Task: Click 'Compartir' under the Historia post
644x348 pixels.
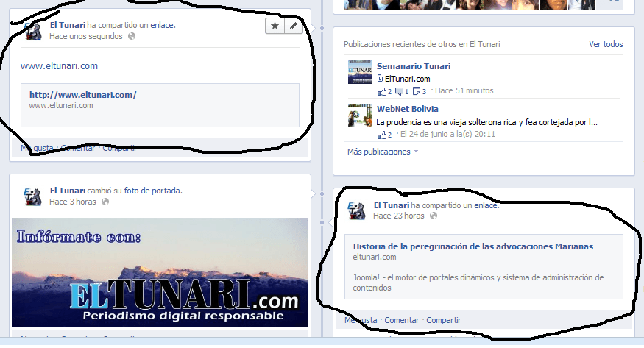Action: pos(444,320)
